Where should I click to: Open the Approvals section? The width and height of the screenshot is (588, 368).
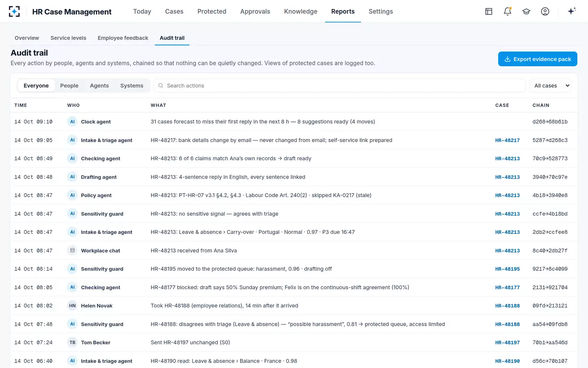coord(255,11)
